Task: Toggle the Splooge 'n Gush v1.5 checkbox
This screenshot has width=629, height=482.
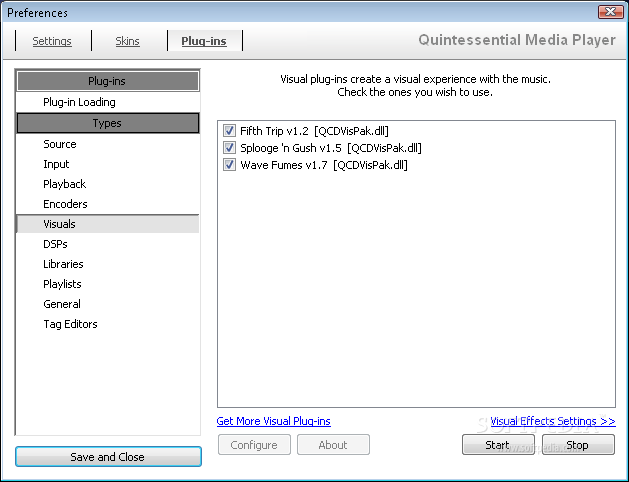Action: tap(229, 148)
